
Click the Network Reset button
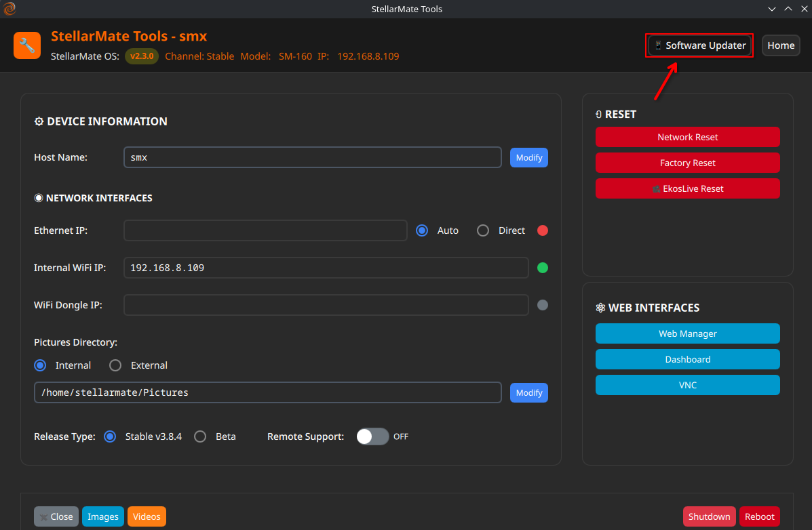(687, 137)
